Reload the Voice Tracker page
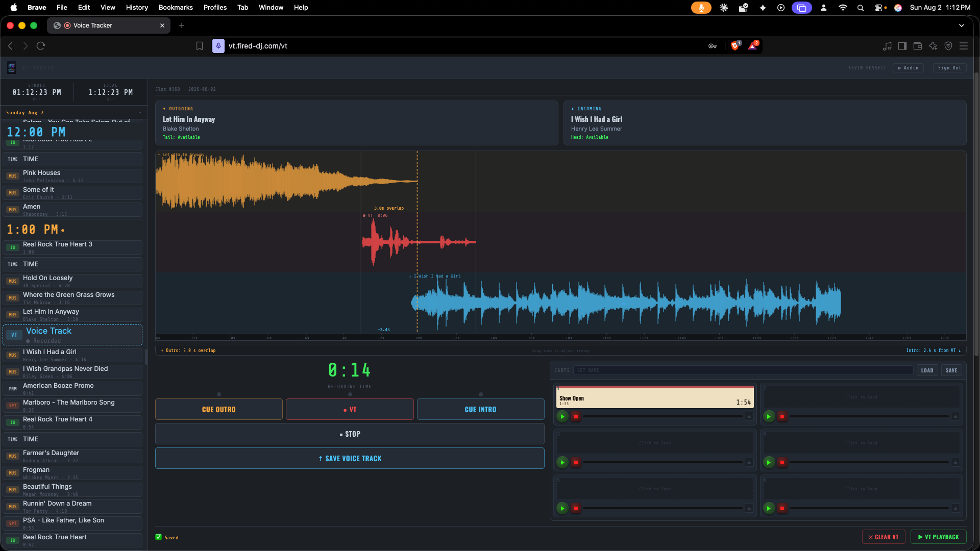The image size is (980, 551). pos(41,46)
